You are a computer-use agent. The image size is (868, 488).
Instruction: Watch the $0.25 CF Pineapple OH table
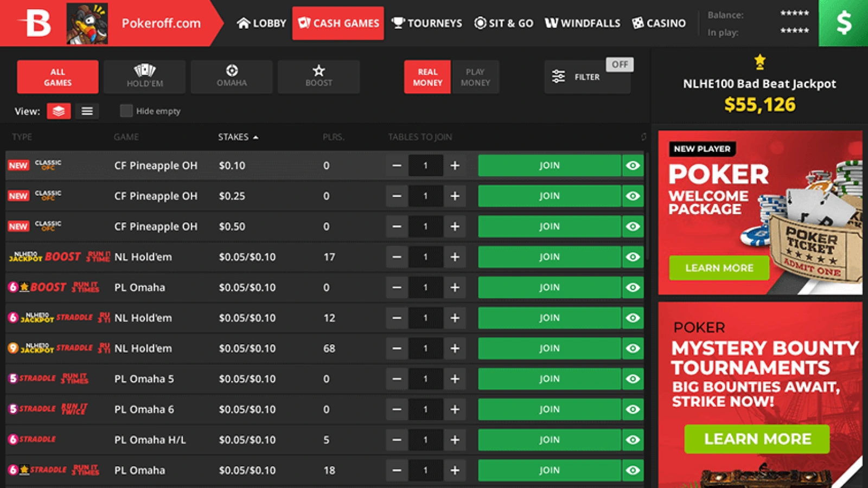pyautogui.click(x=633, y=196)
